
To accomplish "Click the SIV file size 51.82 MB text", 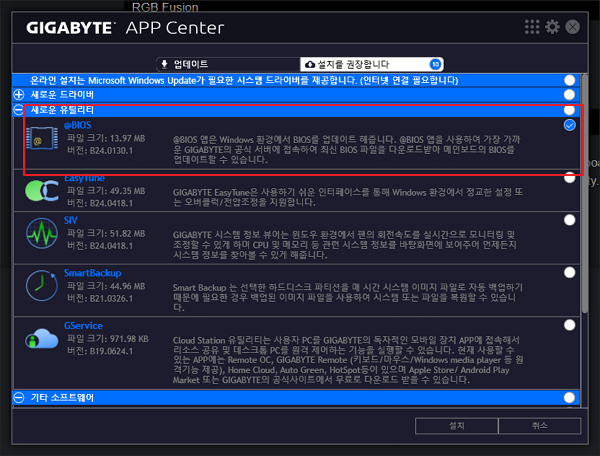I will tap(106, 233).
